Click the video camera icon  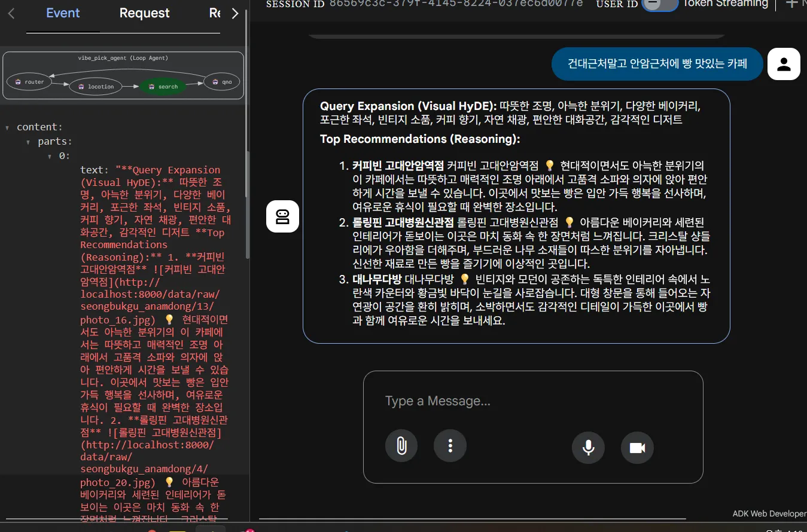click(638, 448)
